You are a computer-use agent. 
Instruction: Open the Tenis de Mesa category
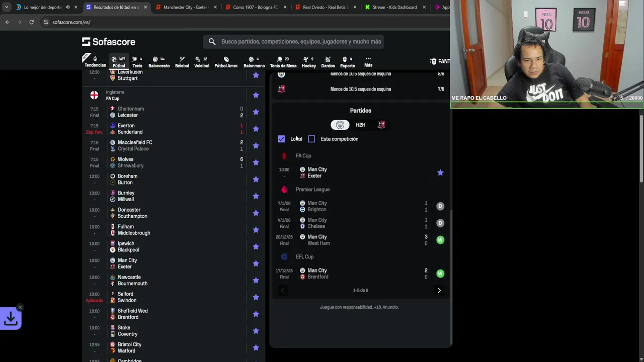pyautogui.click(x=283, y=62)
